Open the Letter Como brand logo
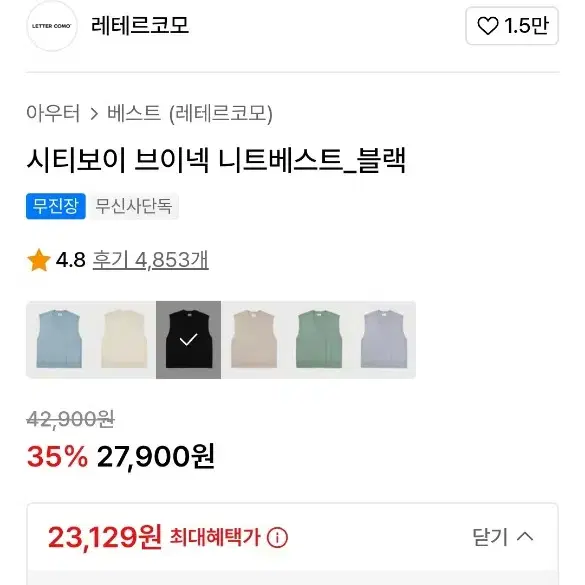Image resolution: width=585 pixels, height=585 pixels. point(51,26)
